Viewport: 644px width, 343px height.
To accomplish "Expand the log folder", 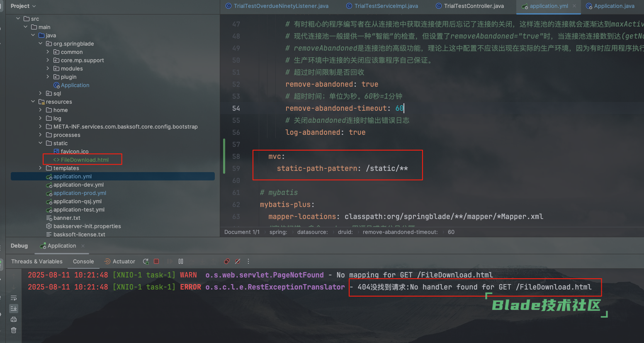I will pyautogui.click(x=40, y=118).
